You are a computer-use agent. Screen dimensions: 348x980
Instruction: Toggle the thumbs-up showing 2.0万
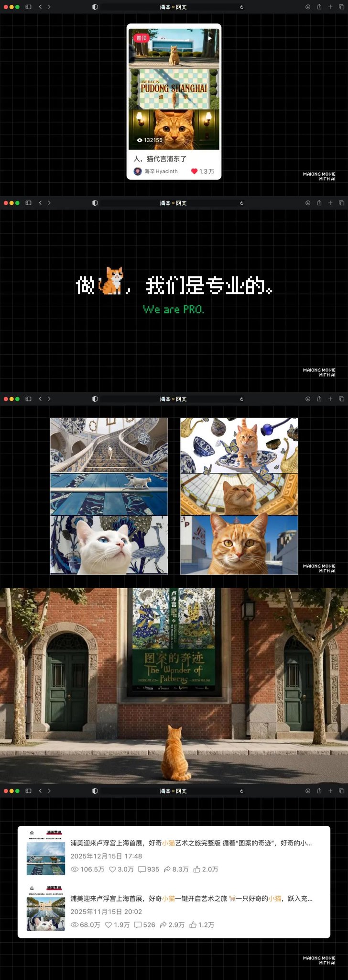point(196,869)
